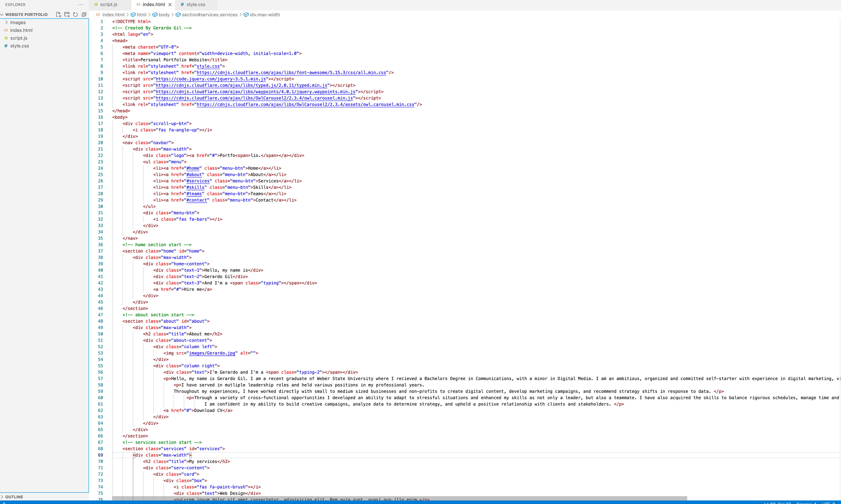
Task: Click line number 1 in gutter
Action: (102, 21)
